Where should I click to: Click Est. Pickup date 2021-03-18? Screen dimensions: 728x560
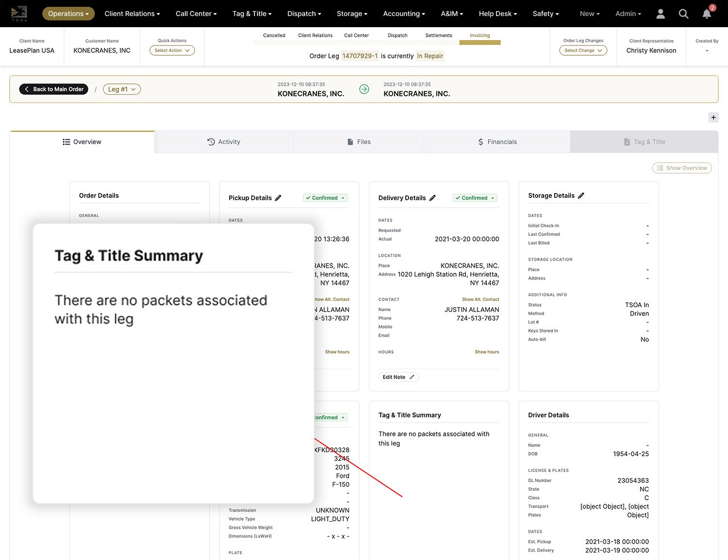tap(617, 542)
